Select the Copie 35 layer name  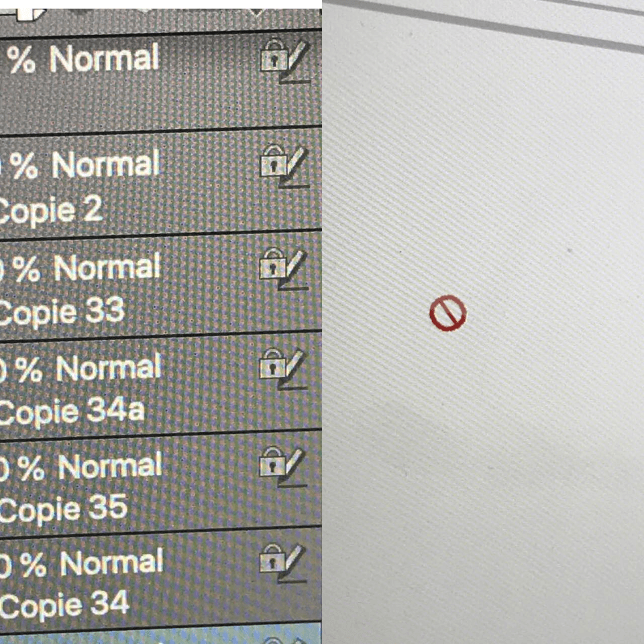64,510
